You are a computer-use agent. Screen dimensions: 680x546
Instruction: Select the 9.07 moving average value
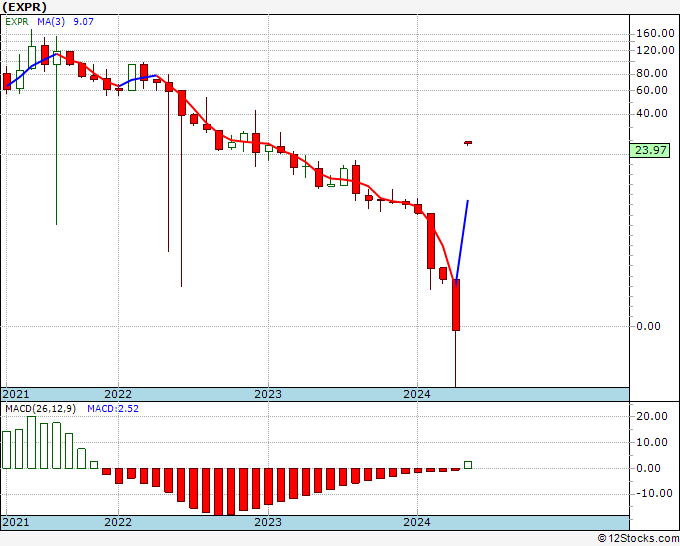coord(83,22)
